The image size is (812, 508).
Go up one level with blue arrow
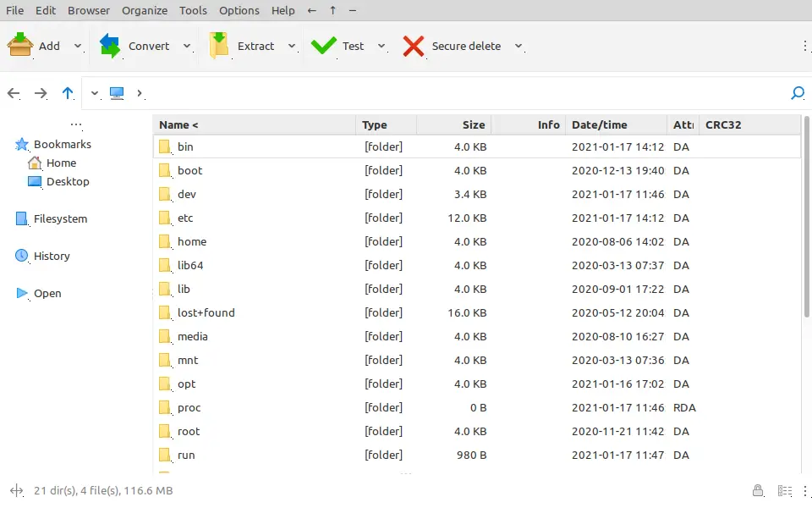pyautogui.click(x=68, y=93)
